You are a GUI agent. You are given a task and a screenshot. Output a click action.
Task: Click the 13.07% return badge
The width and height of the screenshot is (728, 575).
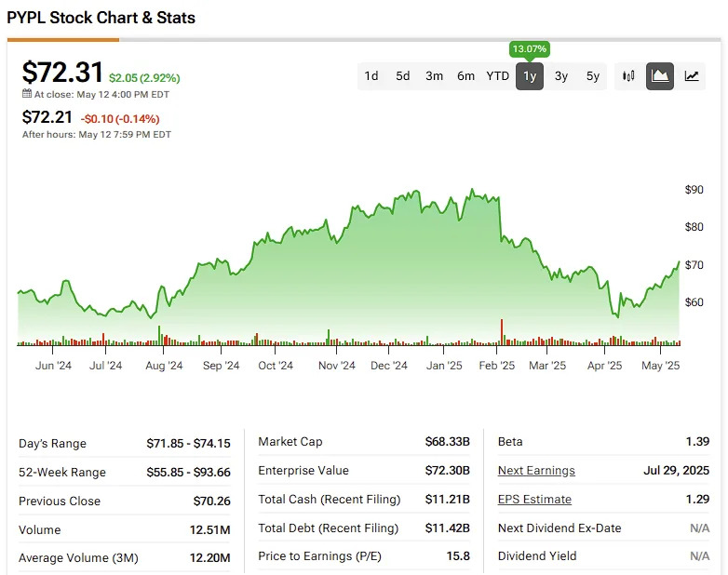[x=530, y=49]
